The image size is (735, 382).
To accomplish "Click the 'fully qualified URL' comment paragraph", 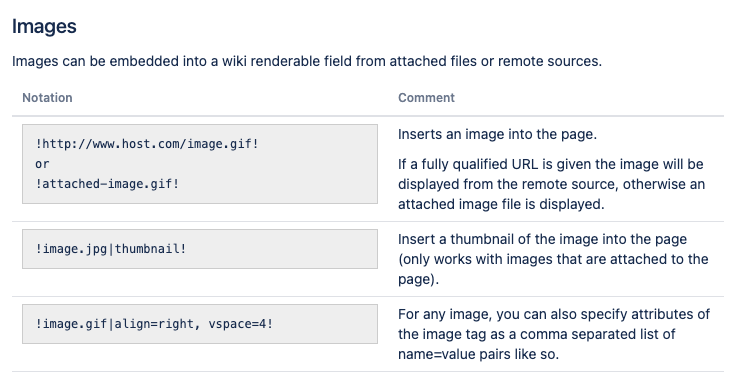I will [552, 184].
